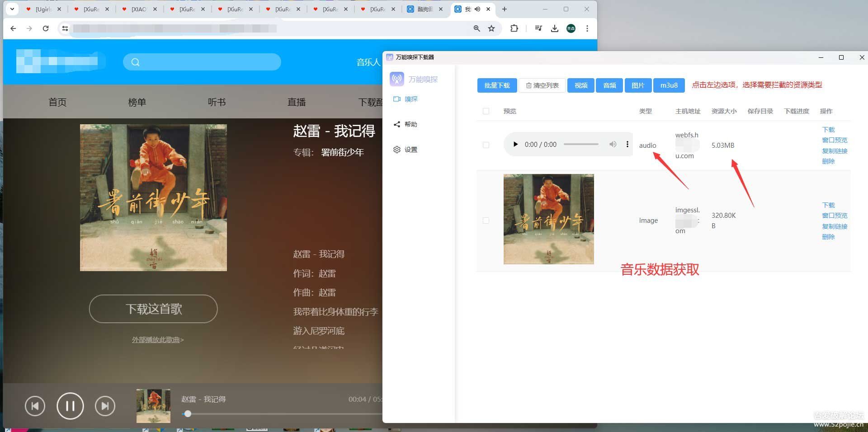
Task: Switch to the 酷狗 browser tab
Action: tap(423, 9)
